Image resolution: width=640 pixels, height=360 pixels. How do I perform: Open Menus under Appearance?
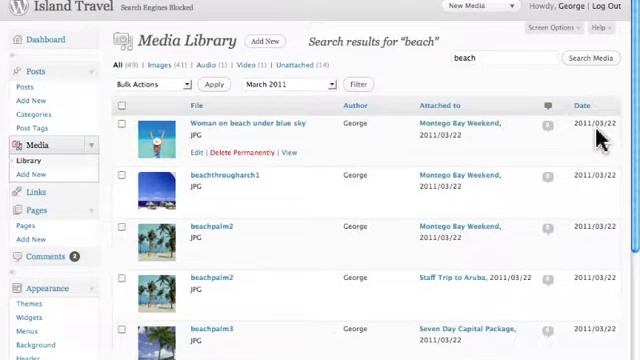point(27,331)
